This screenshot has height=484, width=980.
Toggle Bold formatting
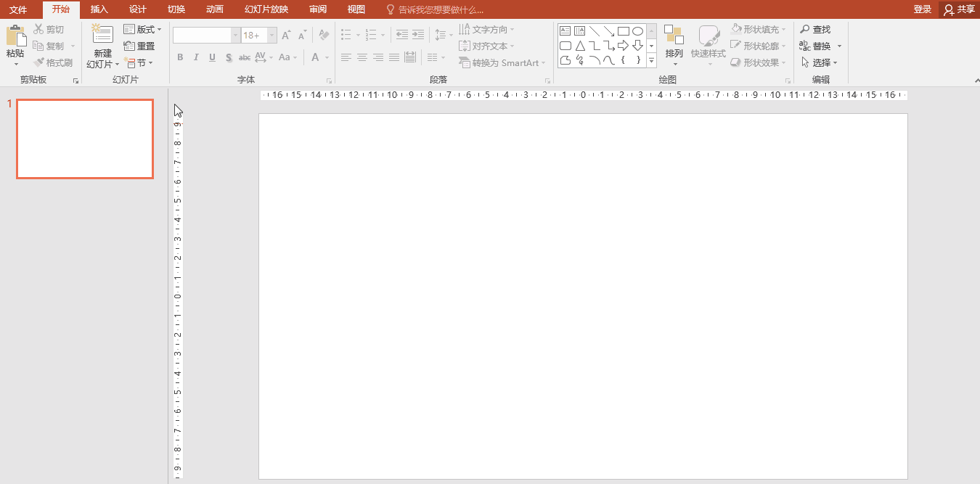[180, 57]
